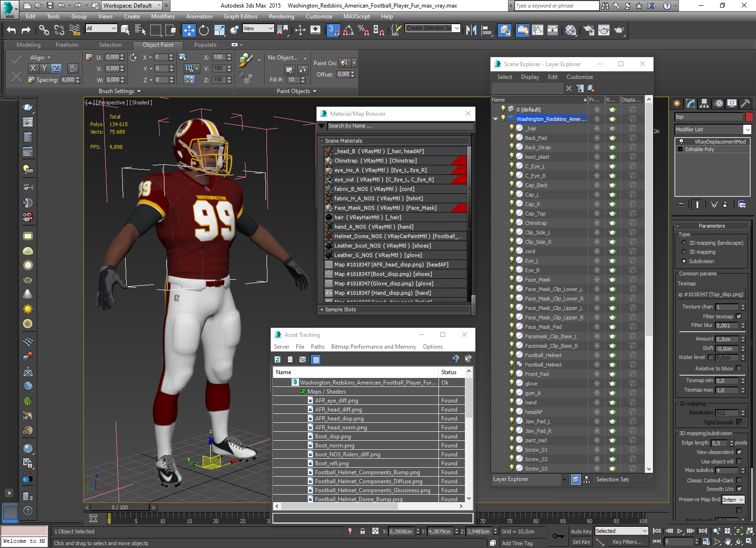Viewport: 756px width, 548px height.
Task: Click the Select and Link chain icon
Action: 44,30
